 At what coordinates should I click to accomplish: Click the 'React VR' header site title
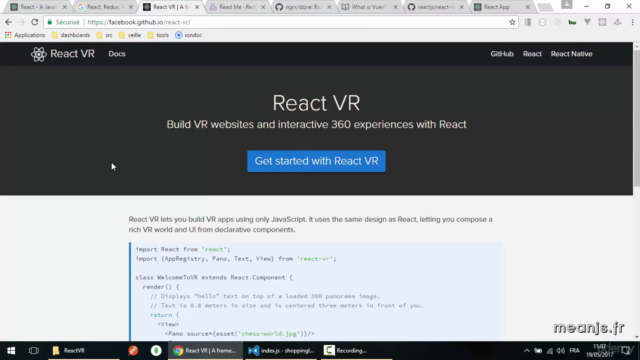(72, 54)
